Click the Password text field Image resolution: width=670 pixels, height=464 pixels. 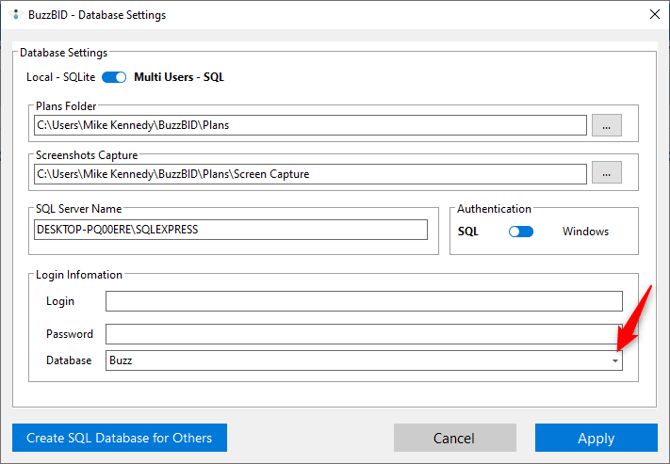click(364, 334)
